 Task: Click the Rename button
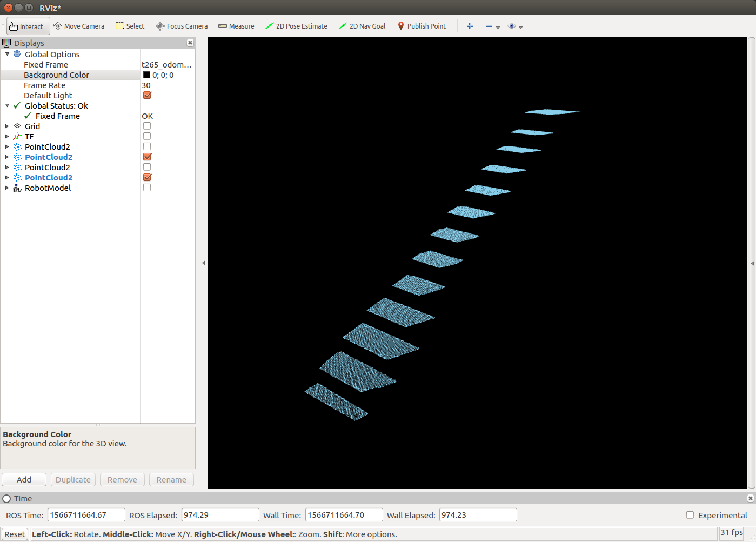click(x=171, y=479)
